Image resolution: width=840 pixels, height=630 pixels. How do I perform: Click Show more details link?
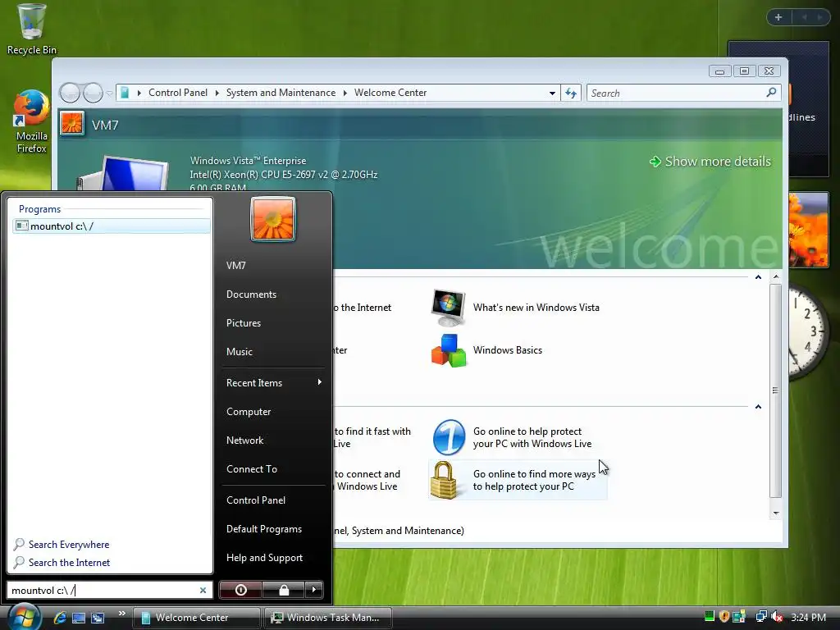pos(710,162)
